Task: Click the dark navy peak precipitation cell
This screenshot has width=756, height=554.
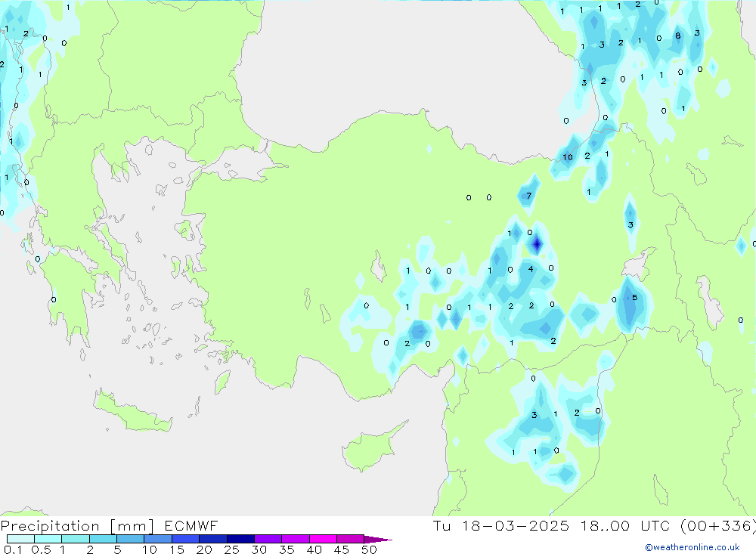Action: tap(537, 244)
